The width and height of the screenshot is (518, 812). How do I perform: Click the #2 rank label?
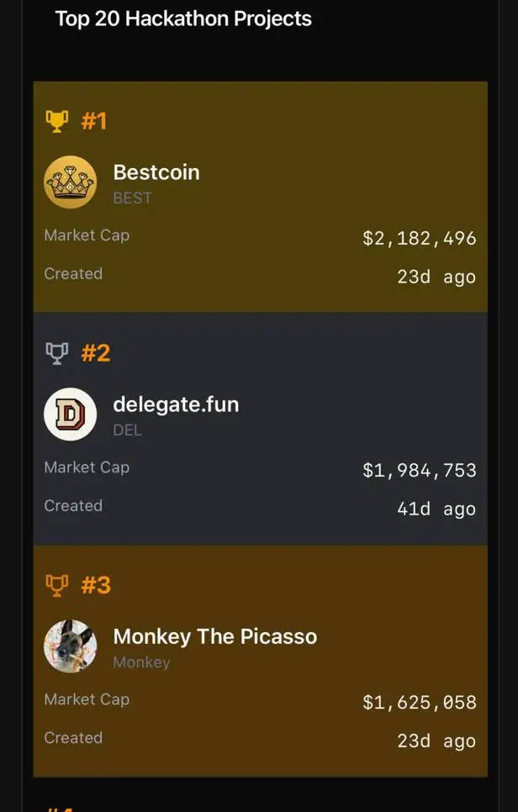tap(96, 353)
